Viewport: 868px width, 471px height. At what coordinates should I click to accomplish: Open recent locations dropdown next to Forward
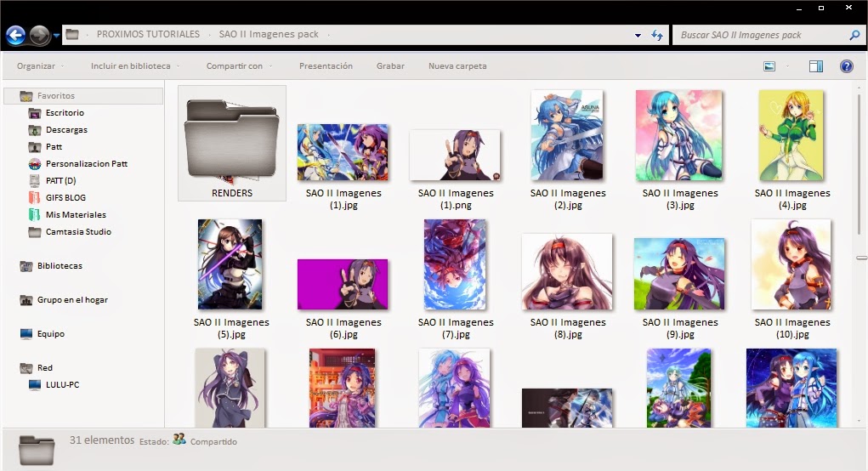click(x=56, y=36)
